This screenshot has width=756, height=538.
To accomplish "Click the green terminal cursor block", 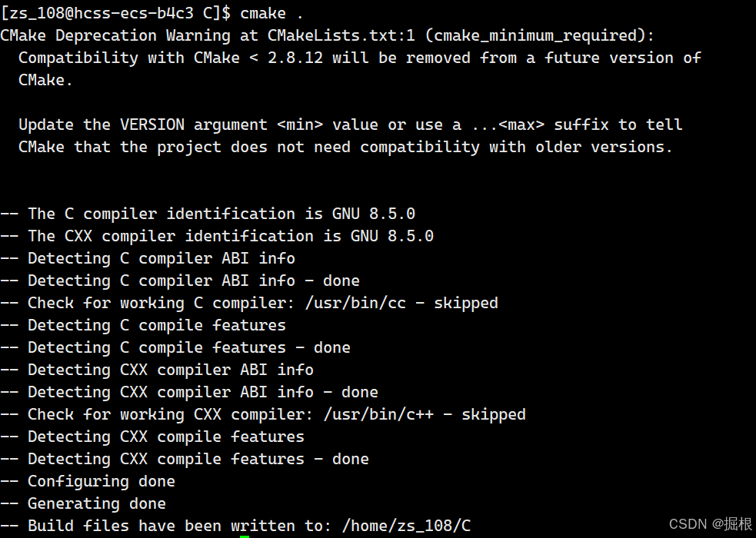I will click(x=245, y=536).
